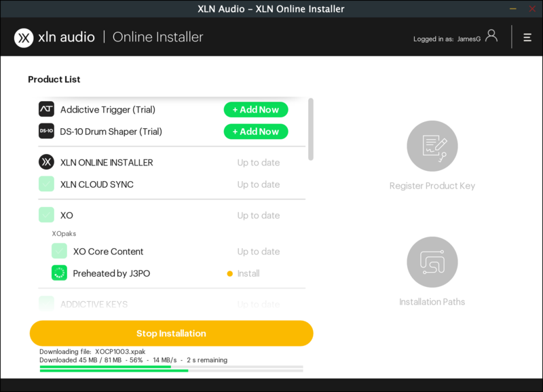Image resolution: width=543 pixels, height=392 pixels.
Task: Click the 'XOpaks' section label
Action: (x=64, y=233)
